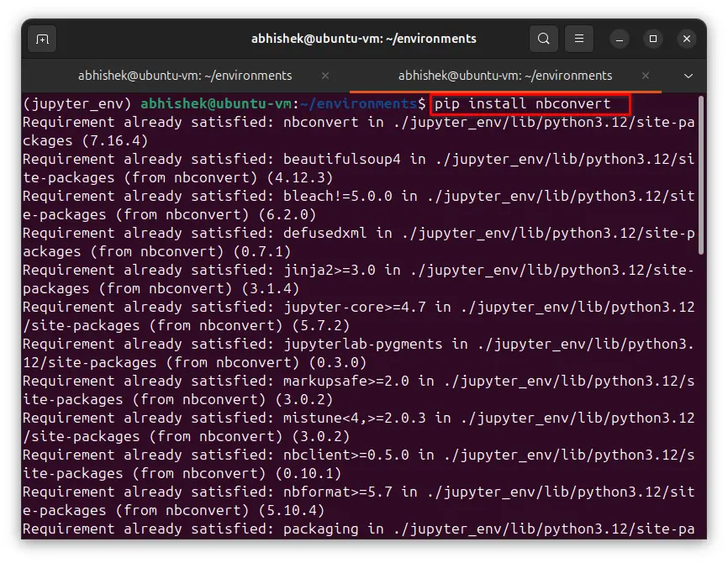
Task: Open the hamburger main menu
Action: click(578, 39)
